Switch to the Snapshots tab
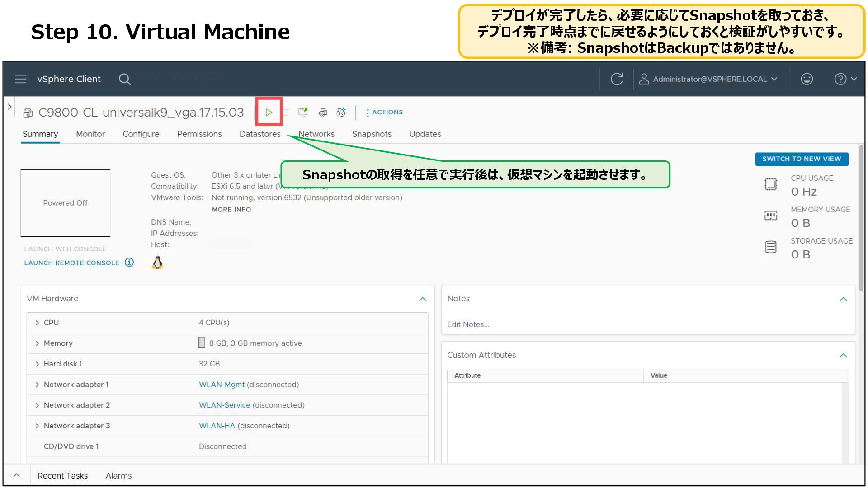Viewport: 868px width, 488px height. tap(372, 134)
